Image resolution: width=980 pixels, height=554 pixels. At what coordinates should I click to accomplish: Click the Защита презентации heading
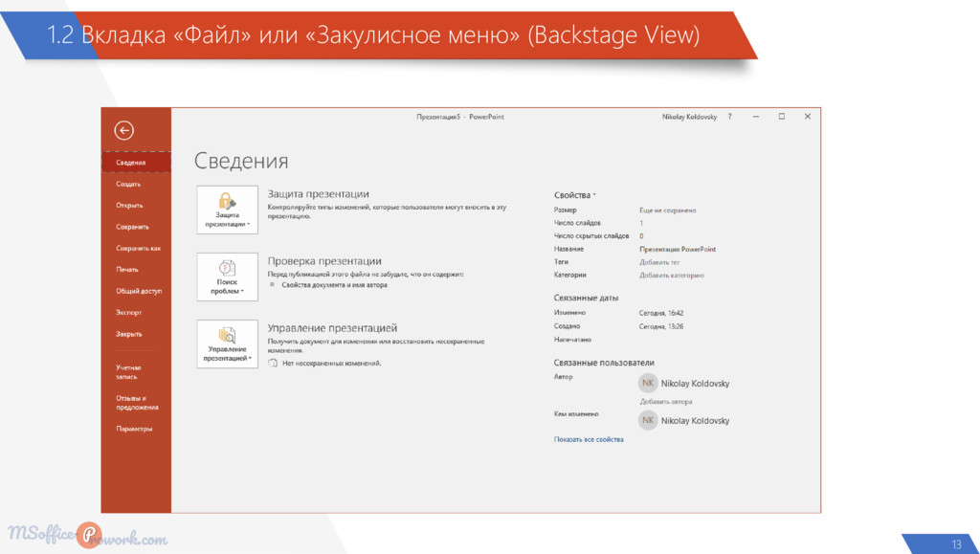(x=318, y=193)
